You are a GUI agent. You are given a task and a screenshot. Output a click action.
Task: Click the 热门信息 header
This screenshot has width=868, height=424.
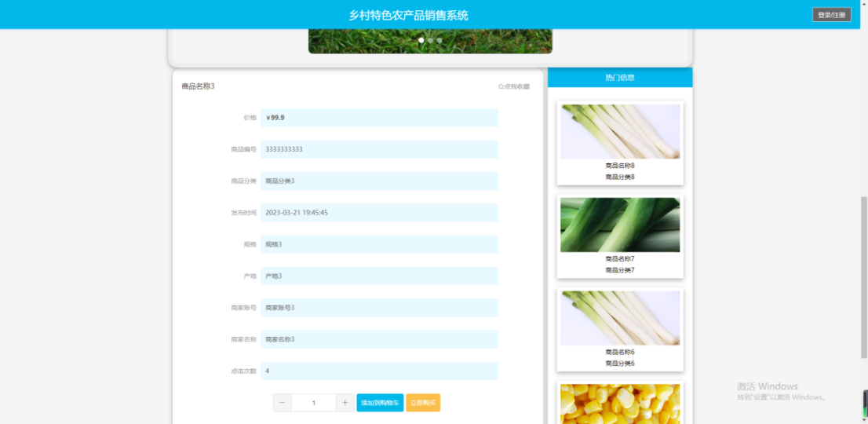(x=620, y=78)
